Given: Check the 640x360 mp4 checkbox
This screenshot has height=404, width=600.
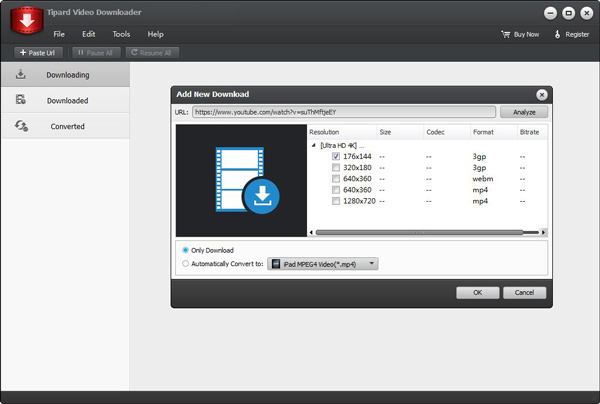Looking at the screenshot, I should coord(336,189).
